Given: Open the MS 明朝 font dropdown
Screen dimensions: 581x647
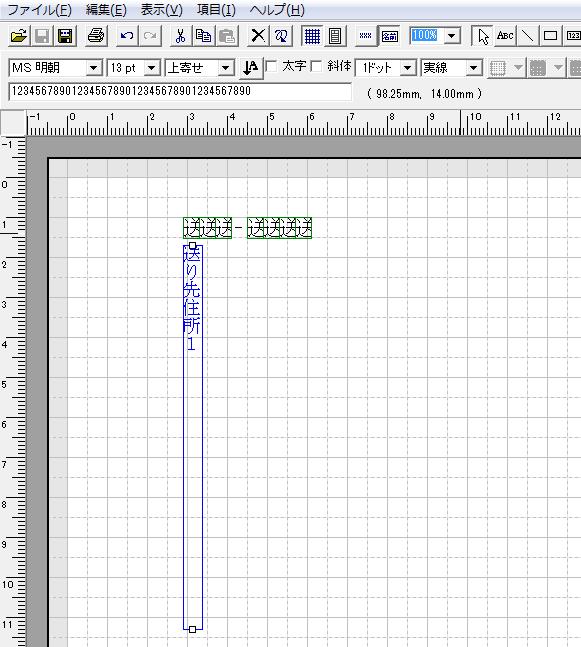Looking at the screenshot, I should coord(94,68).
